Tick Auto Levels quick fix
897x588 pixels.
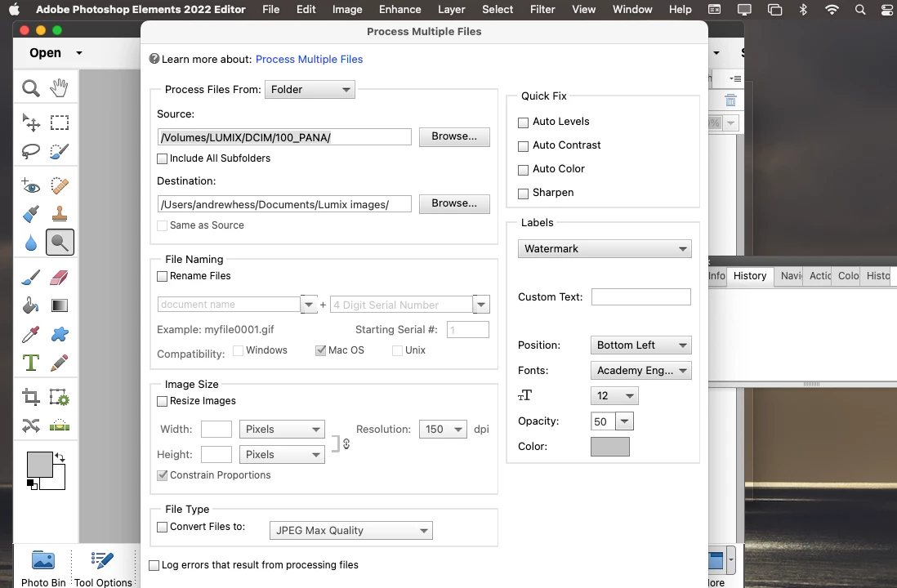523,122
